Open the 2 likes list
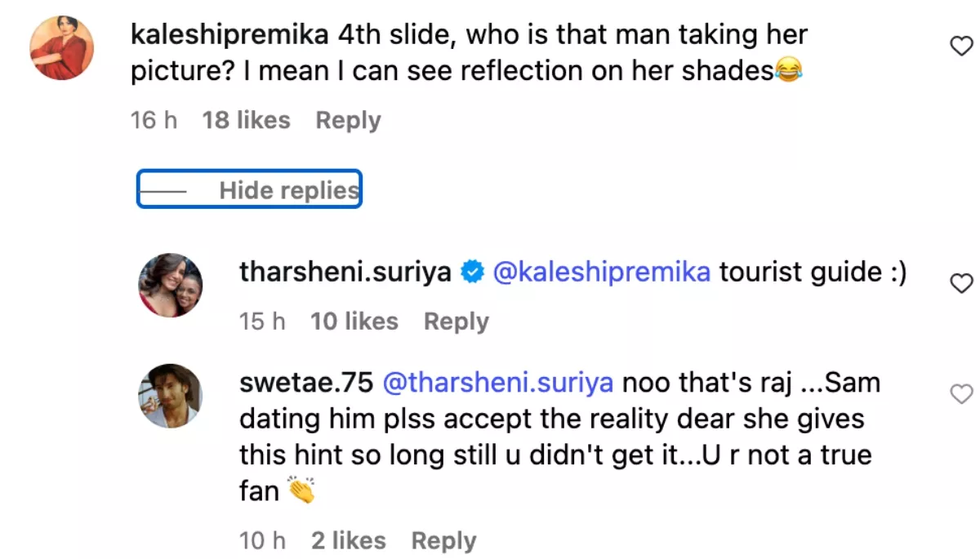 348,540
